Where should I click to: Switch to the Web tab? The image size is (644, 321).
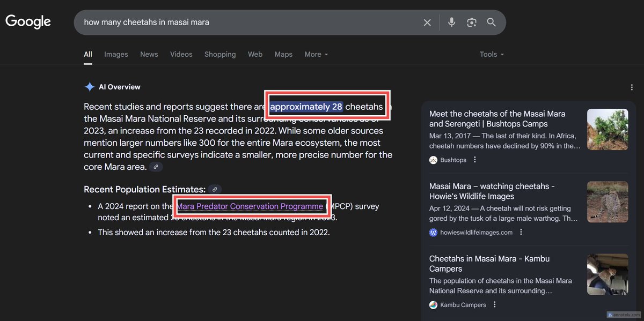tap(255, 54)
